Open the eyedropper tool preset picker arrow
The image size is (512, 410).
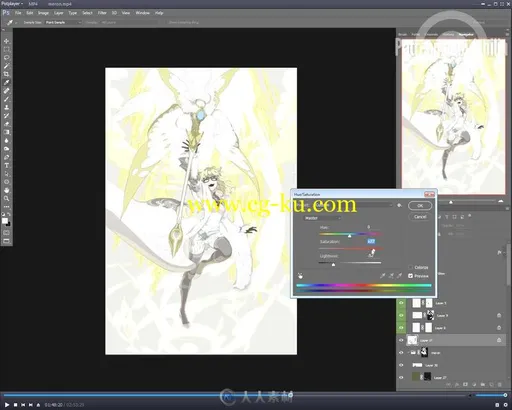click(16, 23)
